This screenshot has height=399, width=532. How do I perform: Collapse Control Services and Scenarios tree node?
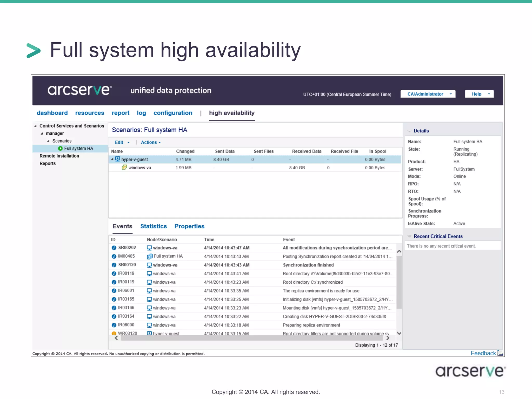(36, 126)
